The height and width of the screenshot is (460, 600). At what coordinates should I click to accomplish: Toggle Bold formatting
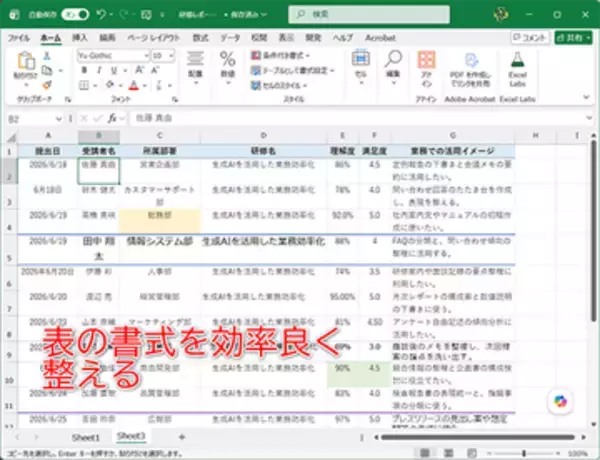[85, 70]
